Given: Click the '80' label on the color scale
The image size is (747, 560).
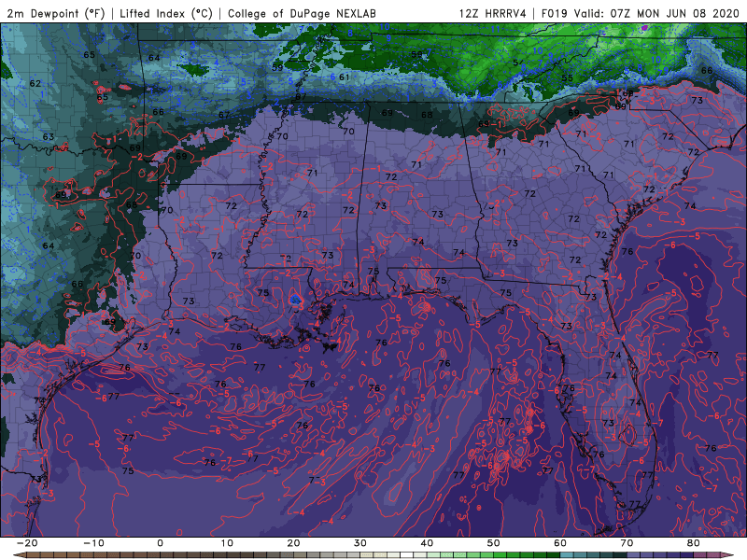Looking at the screenshot, I should pyautogui.click(x=694, y=543).
